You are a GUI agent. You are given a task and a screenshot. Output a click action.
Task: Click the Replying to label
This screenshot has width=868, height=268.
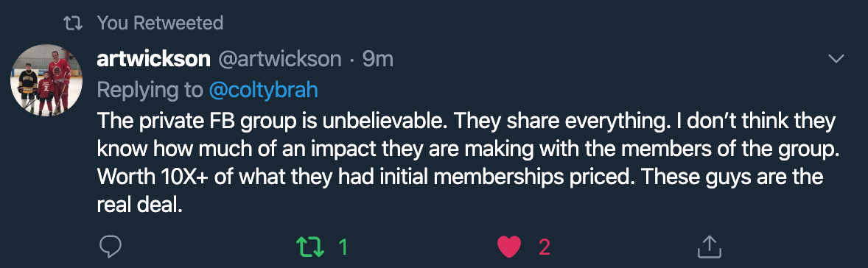pyautogui.click(x=150, y=90)
